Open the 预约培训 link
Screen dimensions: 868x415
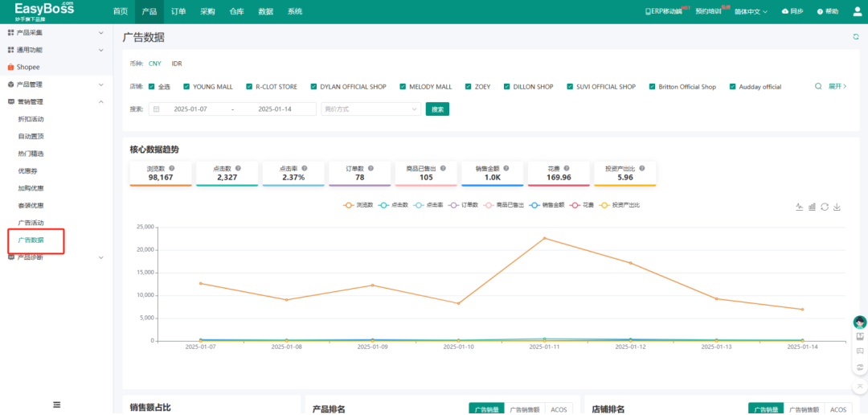(708, 11)
